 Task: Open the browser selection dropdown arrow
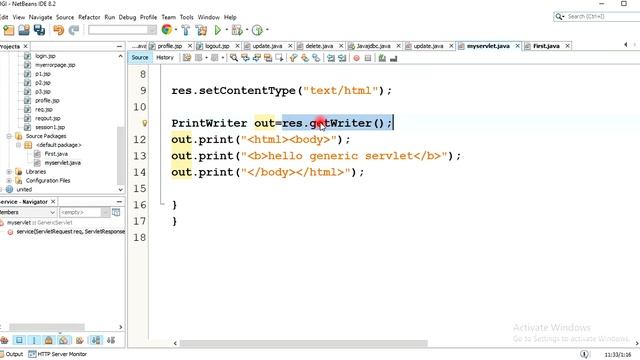click(x=176, y=30)
